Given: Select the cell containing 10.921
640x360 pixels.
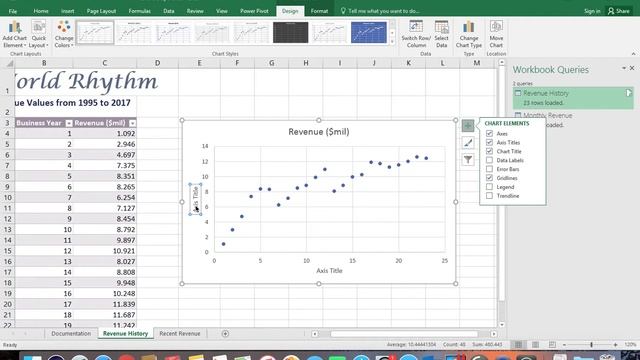Looking at the screenshot, I should pyautogui.click(x=105, y=251).
